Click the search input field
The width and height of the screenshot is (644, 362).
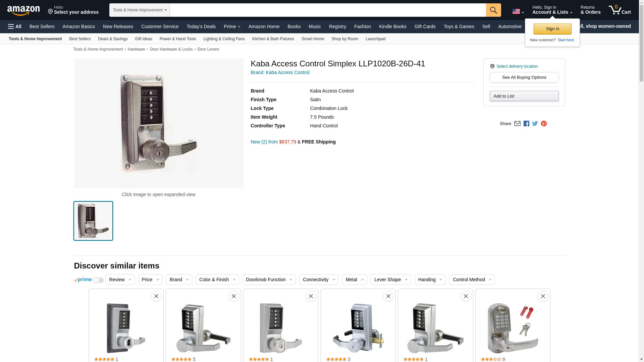point(328,10)
